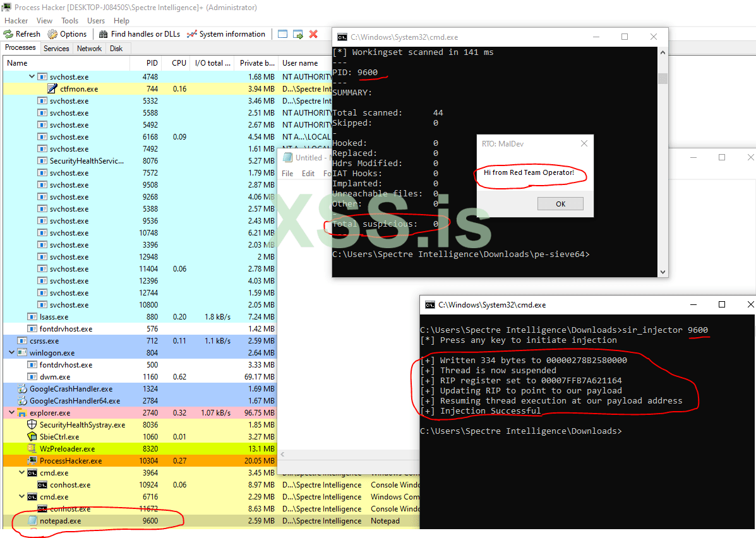Image resolution: width=756 pixels, height=538 pixels.
Task: Click OK in the RTO: MalDev dialog
Action: click(x=560, y=204)
